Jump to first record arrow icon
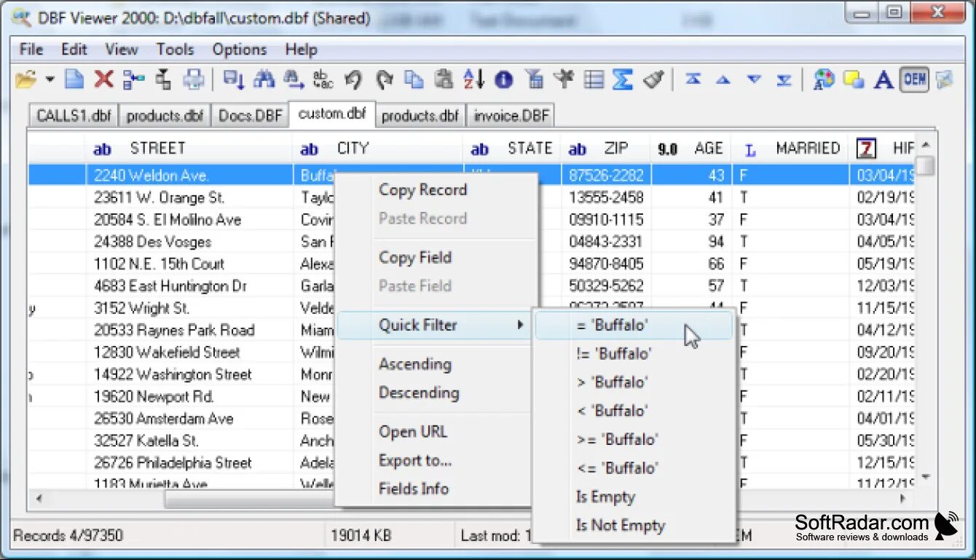The height and width of the screenshot is (560, 976). tap(693, 79)
